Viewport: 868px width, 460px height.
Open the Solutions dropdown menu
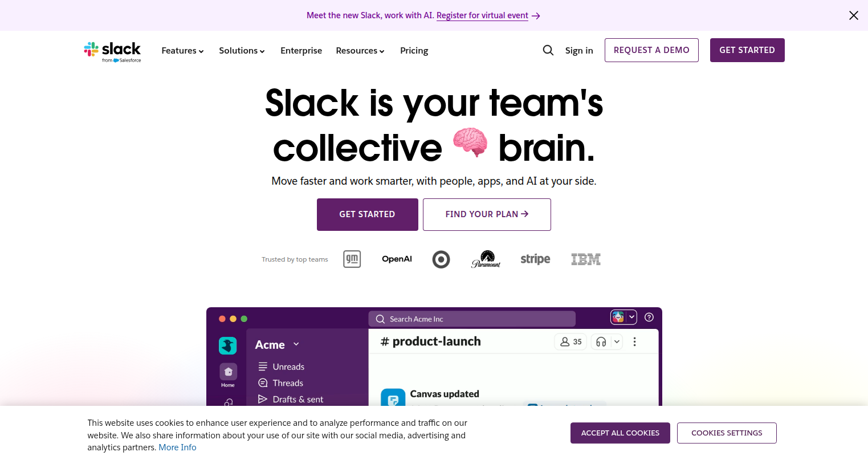click(x=242, y=50)
